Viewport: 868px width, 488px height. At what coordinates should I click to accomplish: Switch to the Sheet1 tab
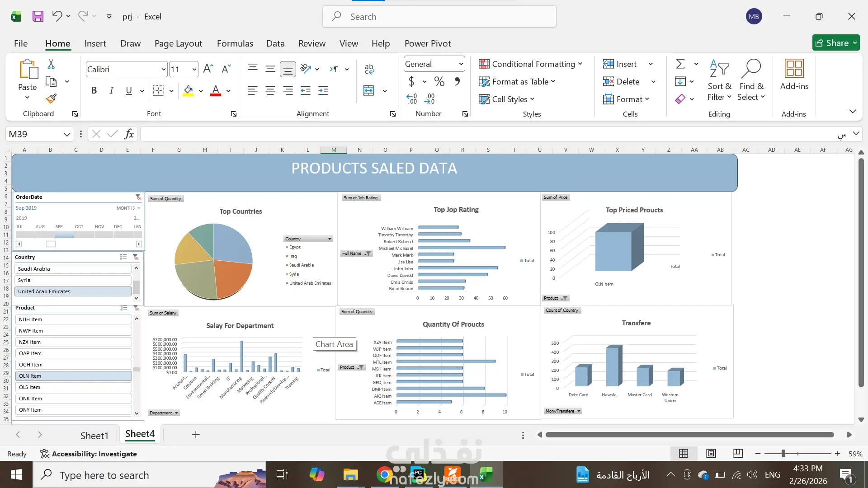coord(94,435)
